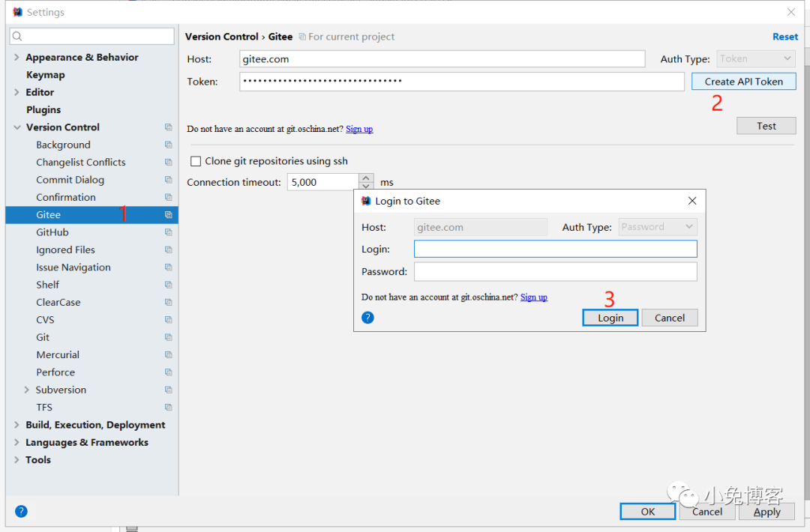Click Reset link in Settings
Screen dimensions: 810x532
[x=785, y=37]
